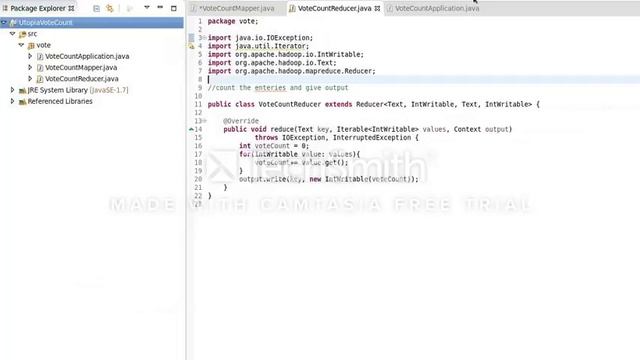Viewport: 640px width, 360px height.
Task: Minimize the Package Explorer panel
Action: click(x=160, y=8)
